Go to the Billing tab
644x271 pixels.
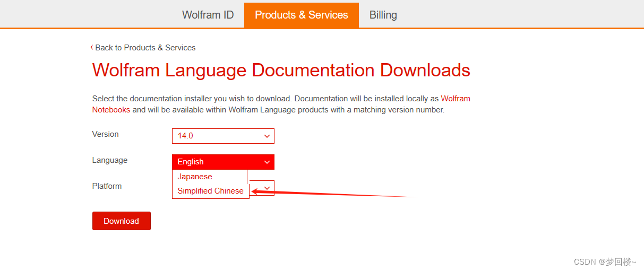(383, 15)
